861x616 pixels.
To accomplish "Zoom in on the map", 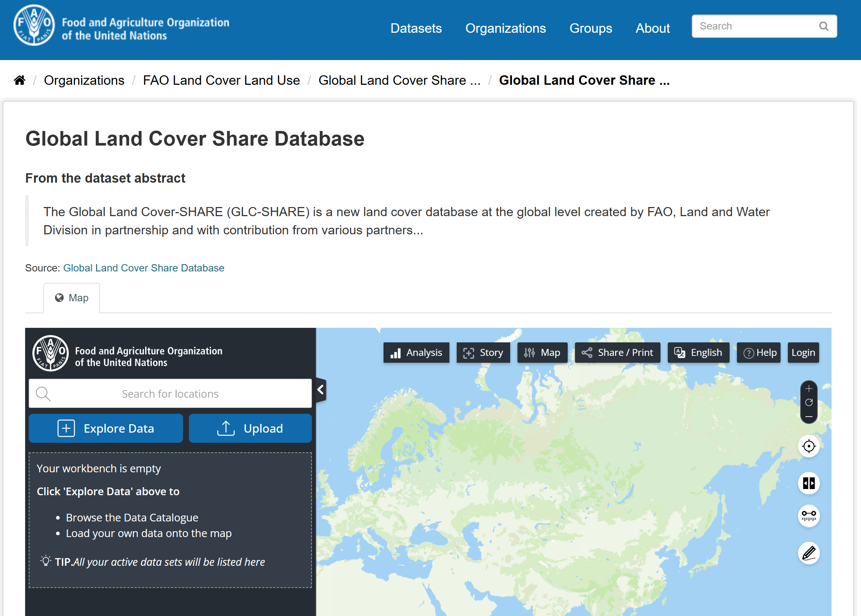I will click(x=809, y=389).
